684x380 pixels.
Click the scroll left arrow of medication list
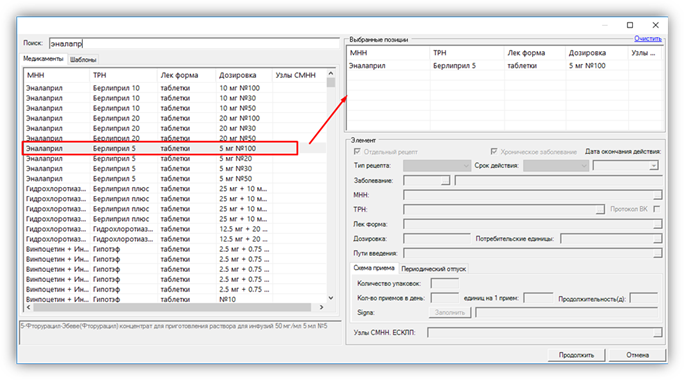pos(28,307)
